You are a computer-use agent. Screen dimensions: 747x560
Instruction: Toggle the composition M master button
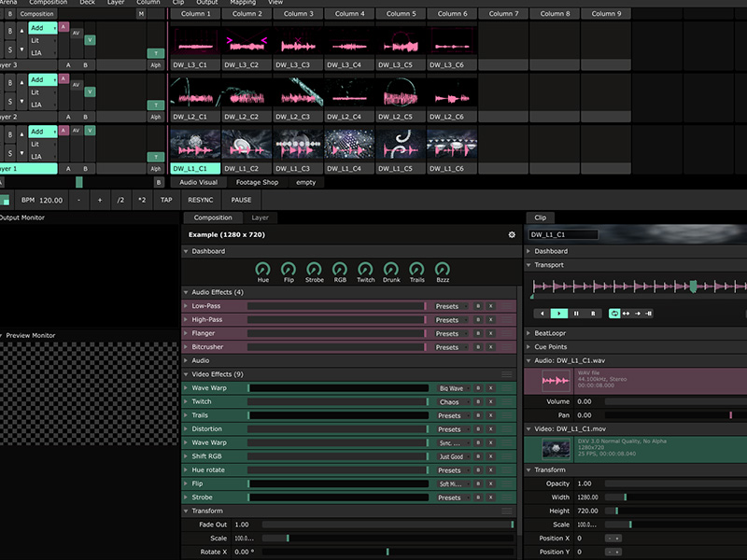point(141,14)
